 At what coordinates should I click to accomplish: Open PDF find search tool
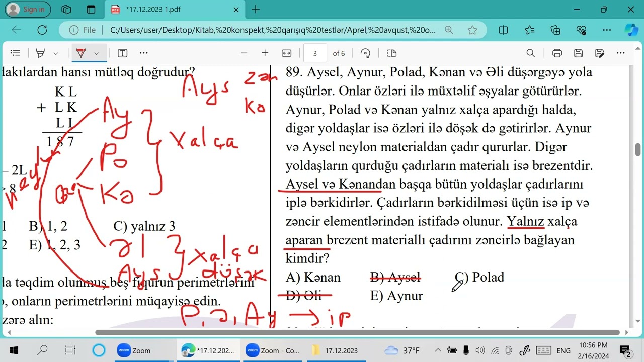pos(530,53)
